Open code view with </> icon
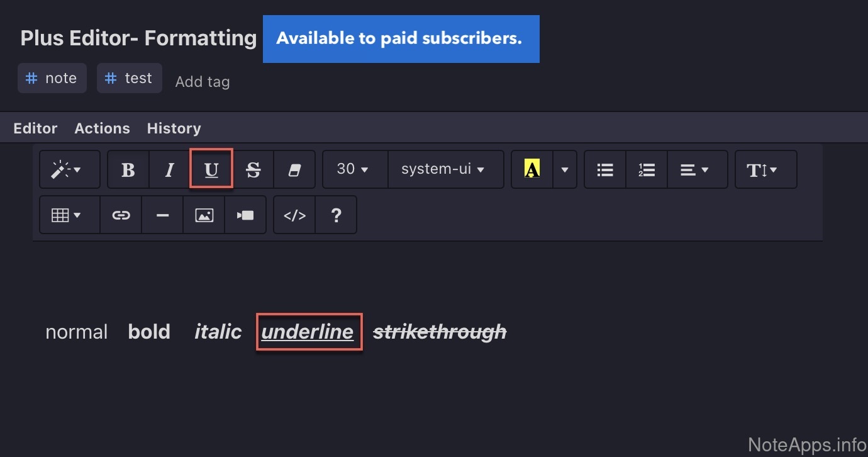This screenshot has width=868, height=457. pos(294,215)
